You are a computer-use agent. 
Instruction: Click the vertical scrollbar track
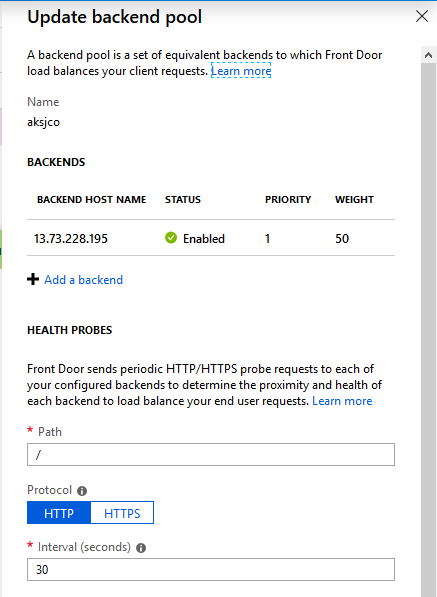point(428,327)
